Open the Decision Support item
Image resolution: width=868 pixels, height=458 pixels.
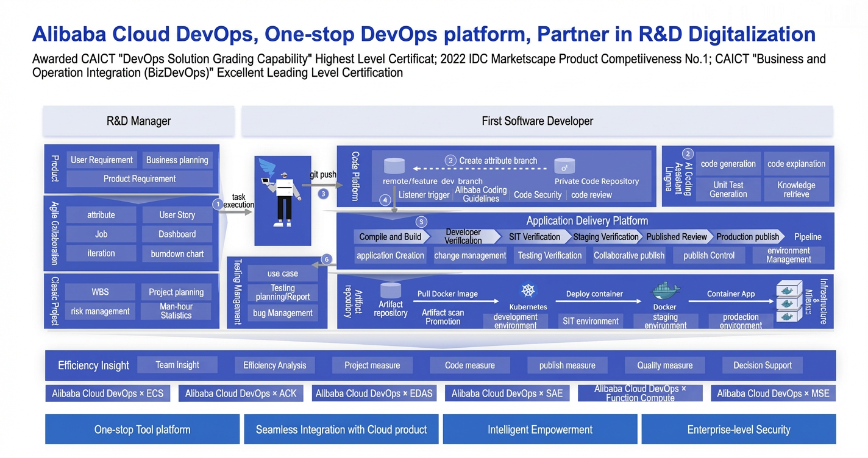coord(763,365)
